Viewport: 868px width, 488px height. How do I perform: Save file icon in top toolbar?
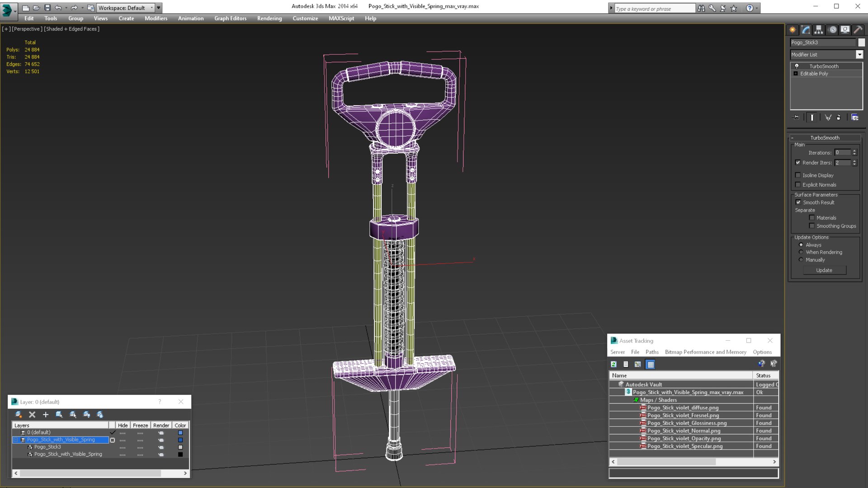[47, 8]
